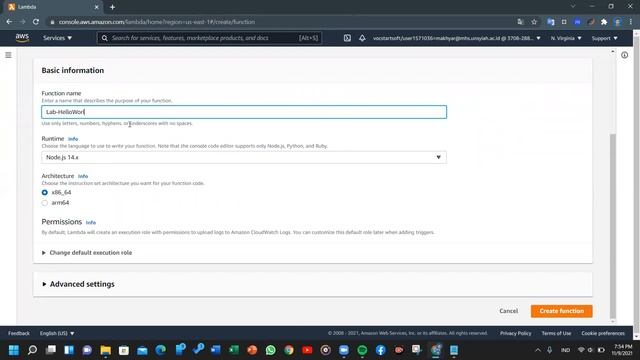640x360 pixels.
Task: Expand Advanced settings section
Action: [78, 284]
